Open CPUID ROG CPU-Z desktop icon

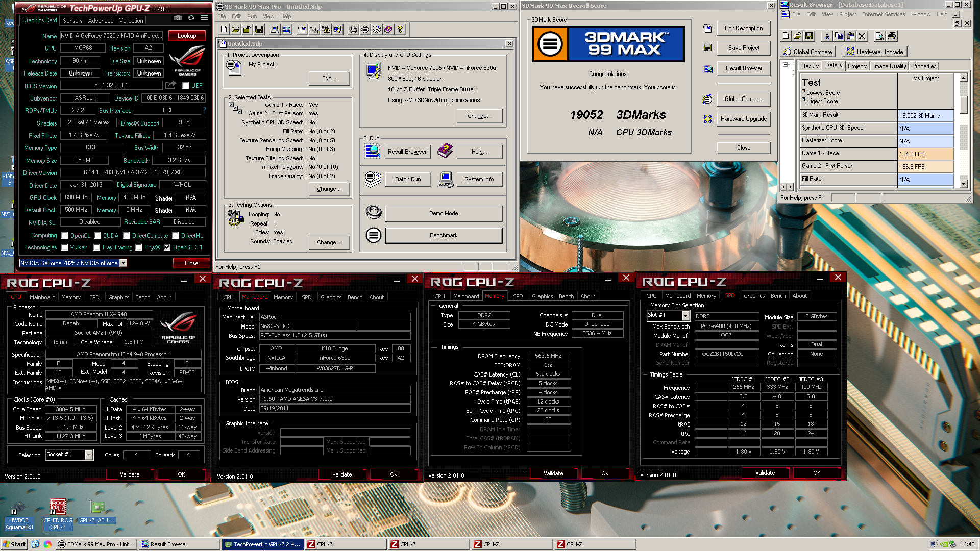pos(58,514)
